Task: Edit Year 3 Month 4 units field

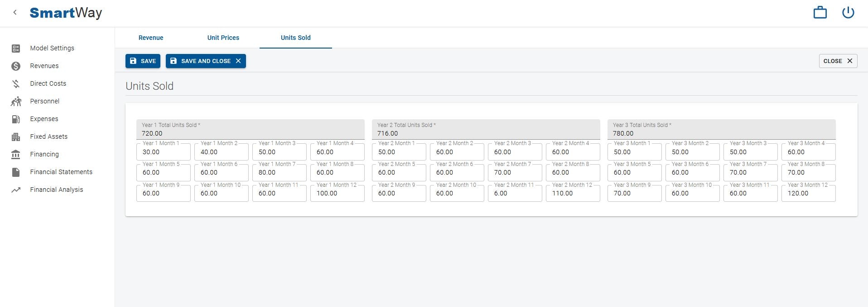Action: click(809, 152)
